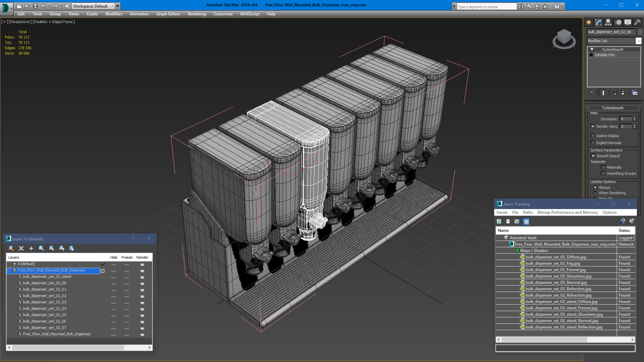Toggle the TurboSmooth modifier lightbulb icon
This screenshot has height=362, width=644.
coord(592,49)
